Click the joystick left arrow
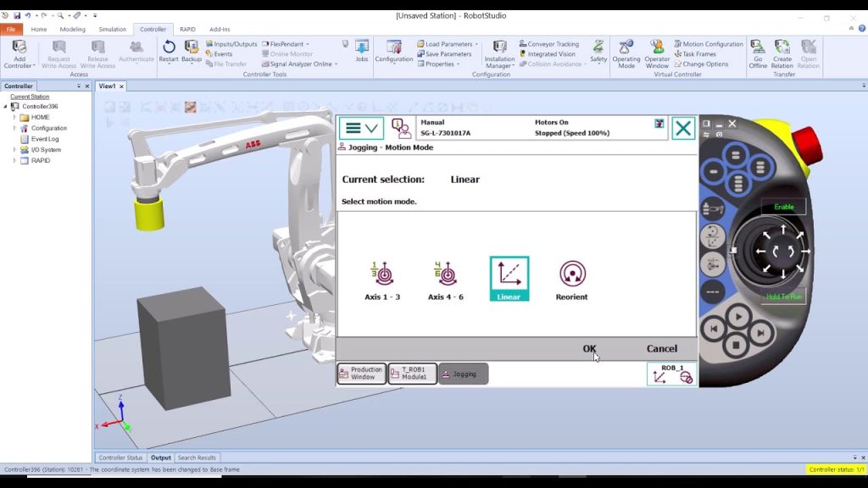 (x=760, y=251)
